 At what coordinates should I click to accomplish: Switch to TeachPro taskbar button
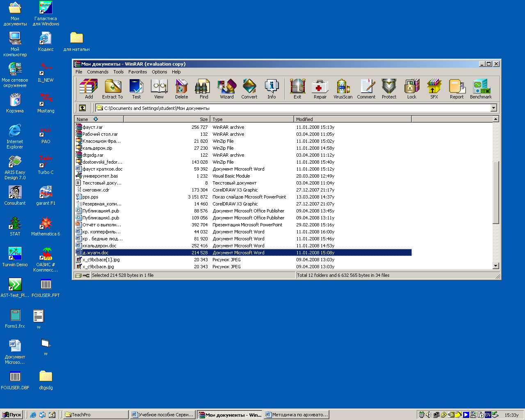click(x=96, y=415)
